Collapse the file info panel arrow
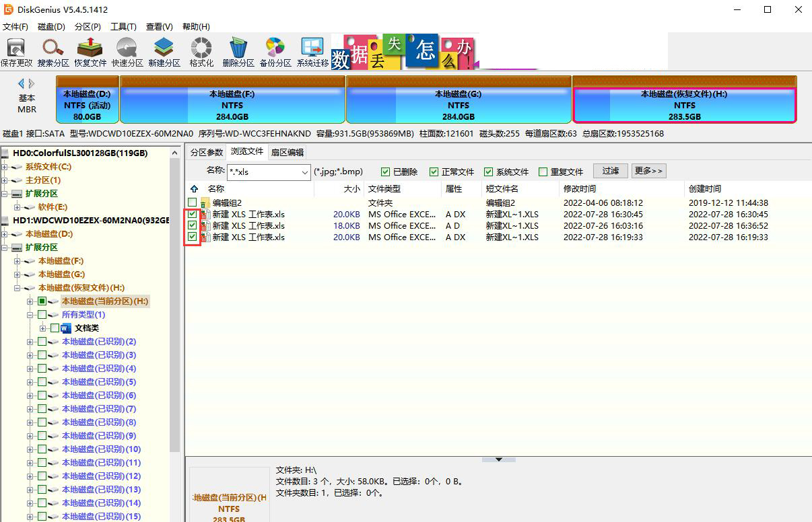The image size is (812, 522). [x=499, y=459]
